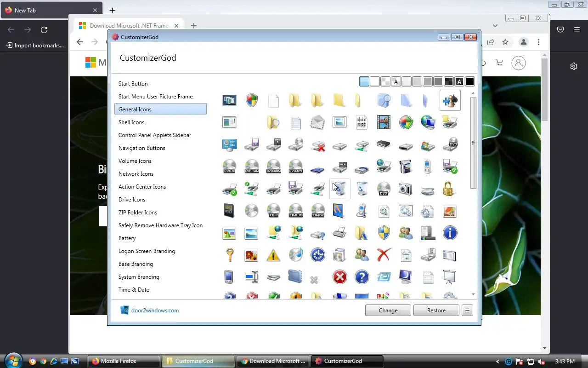Open Navigation Buttons category

160,148
